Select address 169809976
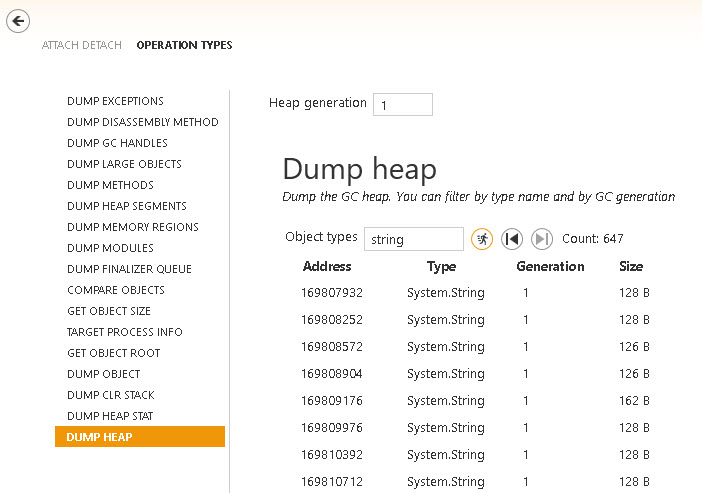The image size is (702, 493). click(332, 428)
